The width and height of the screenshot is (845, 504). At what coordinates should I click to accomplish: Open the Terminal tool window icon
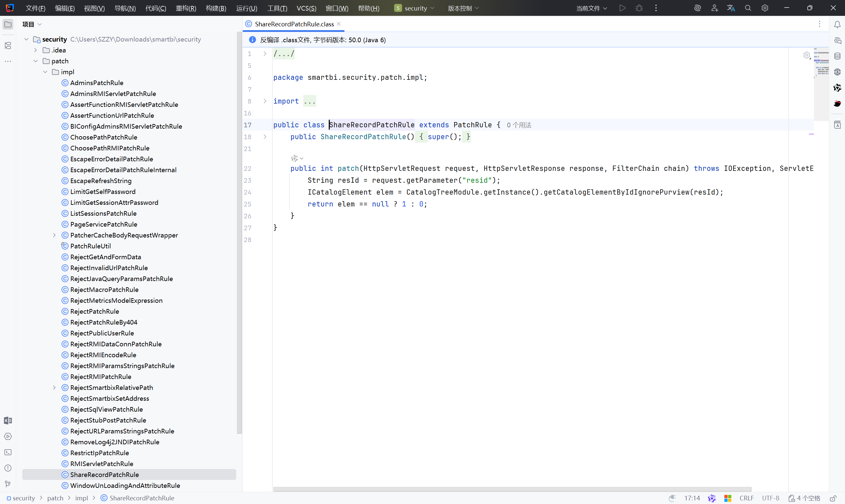8,452
